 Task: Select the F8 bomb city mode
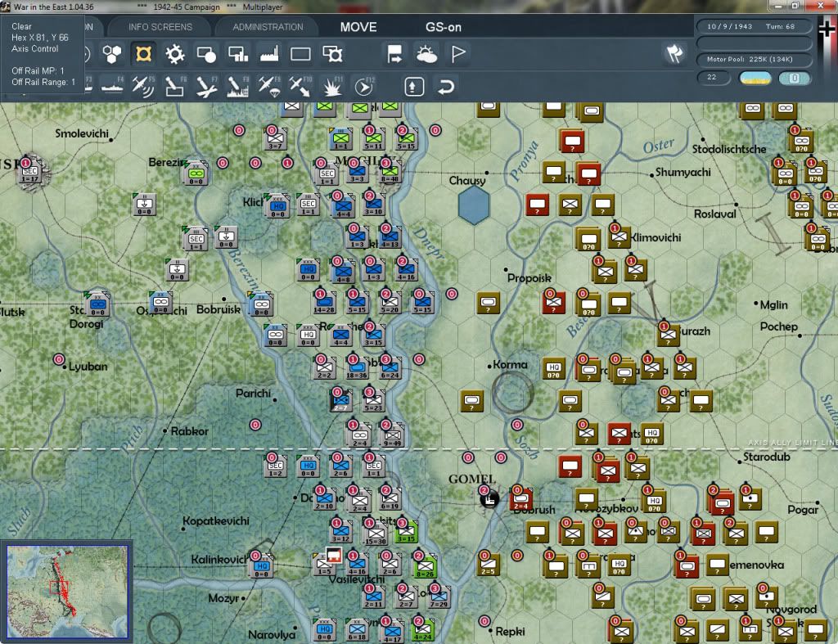pyautogui.click(x=238, y=87)
